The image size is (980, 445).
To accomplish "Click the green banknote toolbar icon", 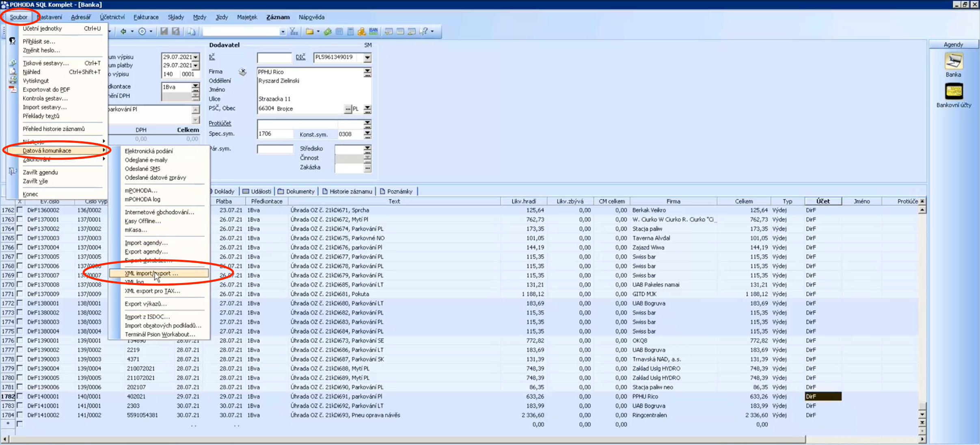I will tap(328, 31).
